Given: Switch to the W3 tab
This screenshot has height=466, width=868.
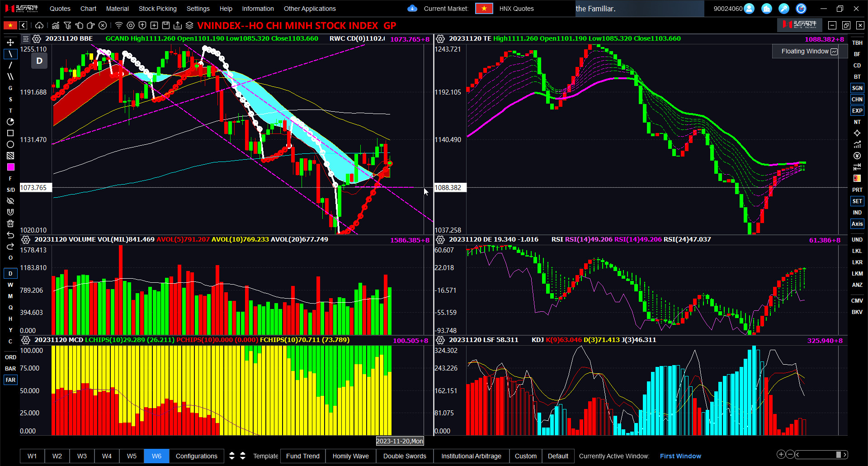Looking at the screenshot, I should [82, 456].
